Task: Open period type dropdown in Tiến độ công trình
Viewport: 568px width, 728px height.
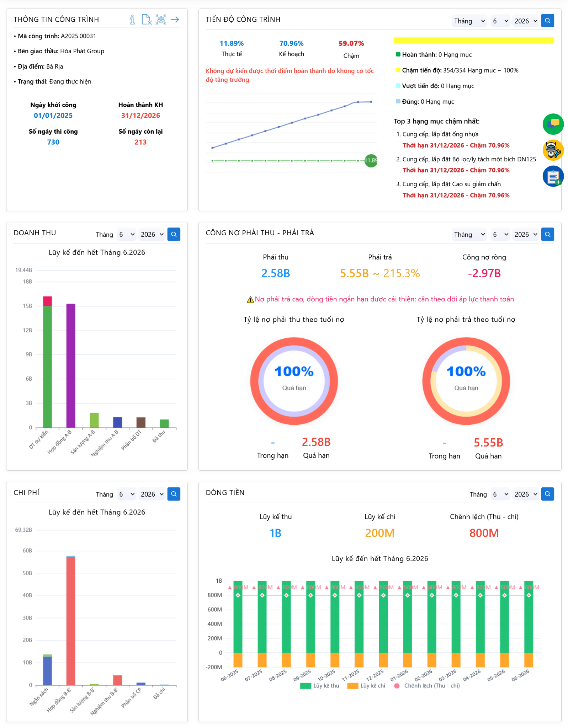Action: click(469, 21)
